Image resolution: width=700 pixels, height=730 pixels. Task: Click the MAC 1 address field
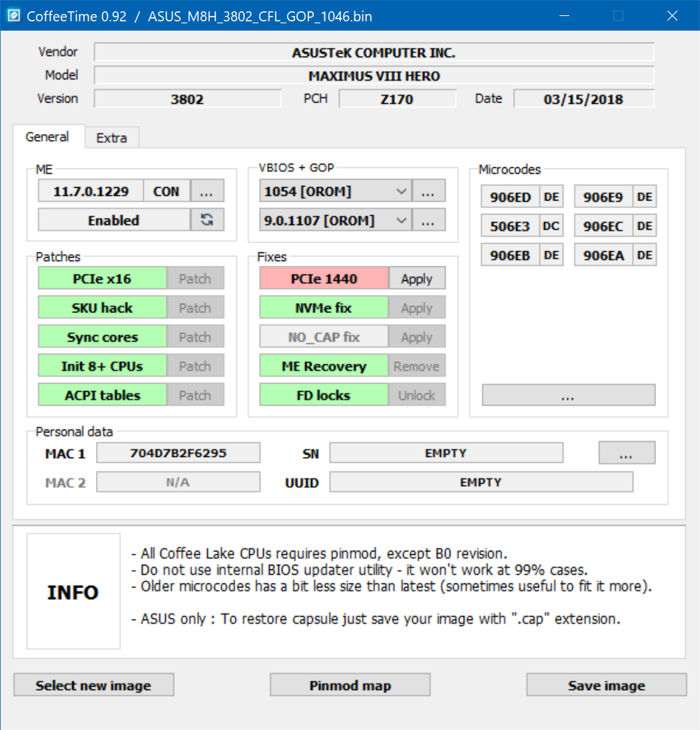(x=178, y=452)
